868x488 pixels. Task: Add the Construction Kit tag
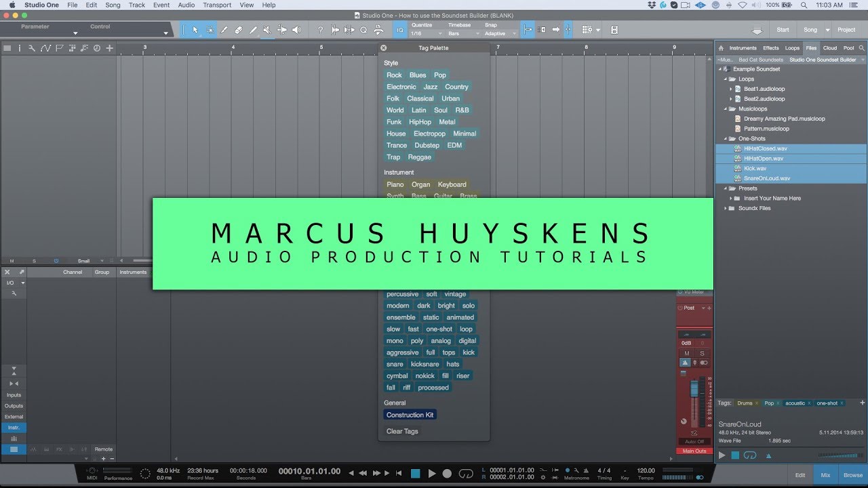point(410,415)
